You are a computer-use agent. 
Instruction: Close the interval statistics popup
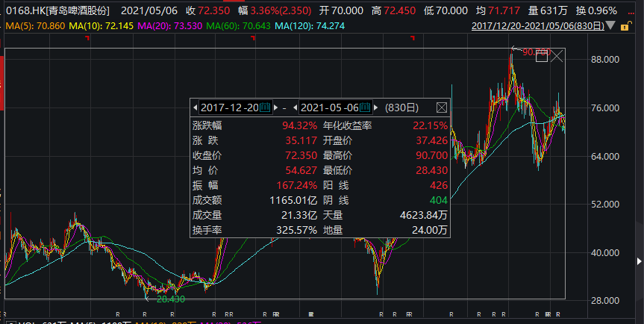(x=442, y=108)
